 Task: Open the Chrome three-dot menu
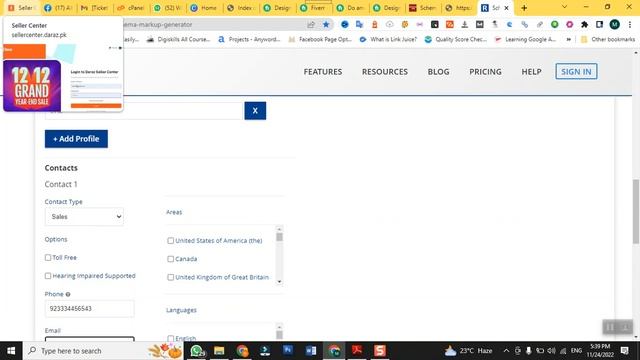(629, 24)
